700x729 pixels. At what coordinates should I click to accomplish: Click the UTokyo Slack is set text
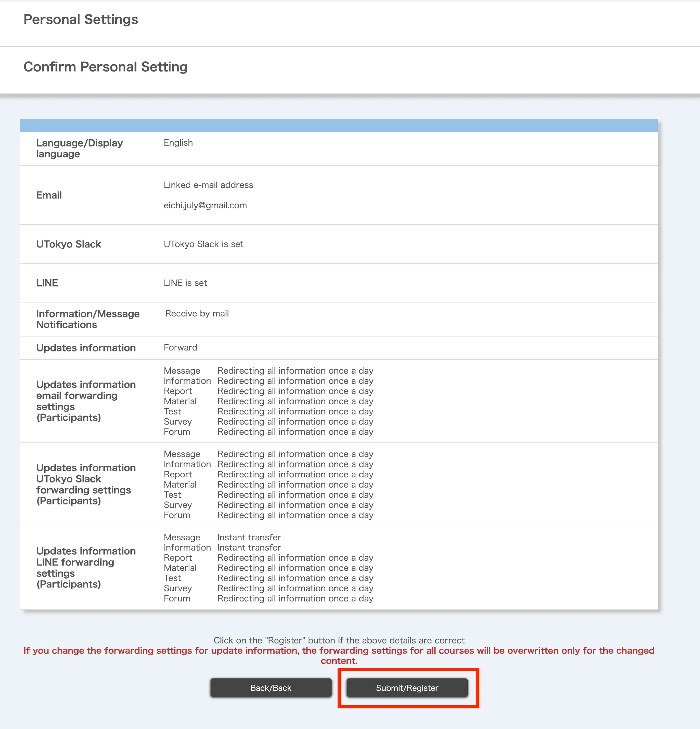pyautogui.click(x=203, y=244)
